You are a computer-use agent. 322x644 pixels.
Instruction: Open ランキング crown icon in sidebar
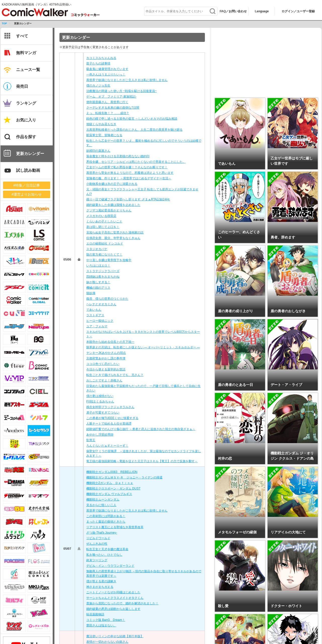click(x=7, y=103)
